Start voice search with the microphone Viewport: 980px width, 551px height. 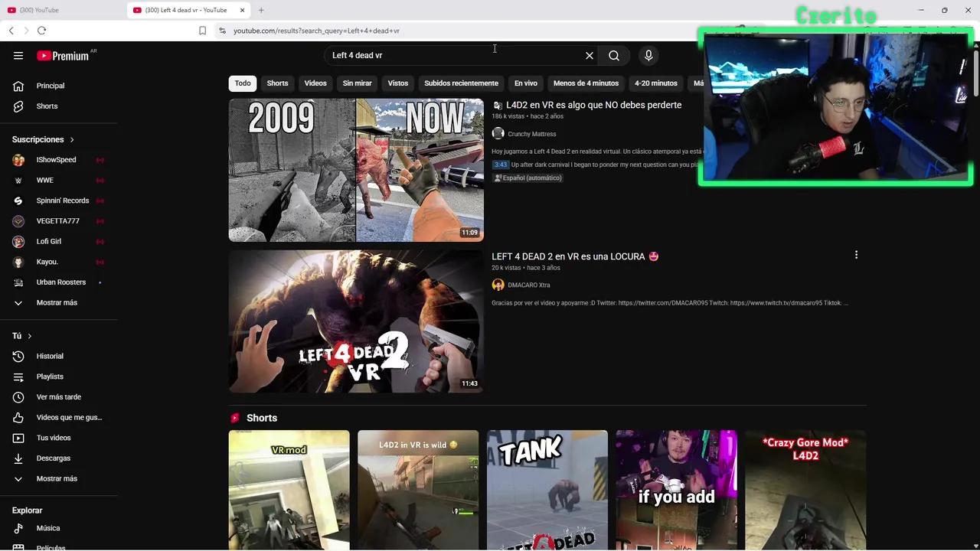coord(648,55)
